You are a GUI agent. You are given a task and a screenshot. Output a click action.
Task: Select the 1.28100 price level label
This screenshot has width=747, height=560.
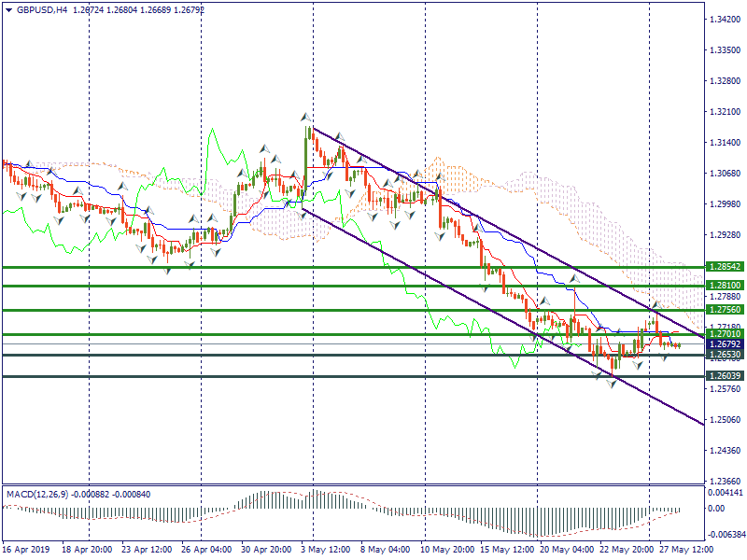point(724,286)
